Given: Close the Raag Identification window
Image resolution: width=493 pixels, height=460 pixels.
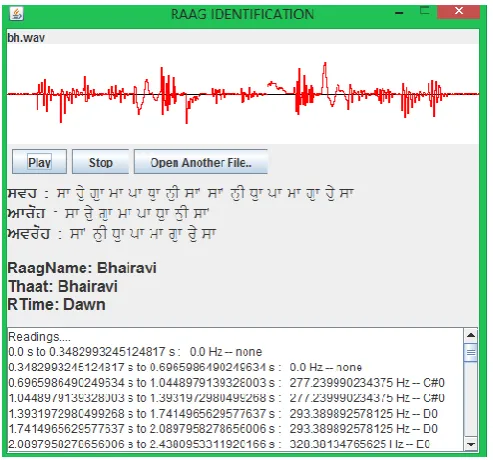Looking at the screenshot, I should [x=459, y=11].
